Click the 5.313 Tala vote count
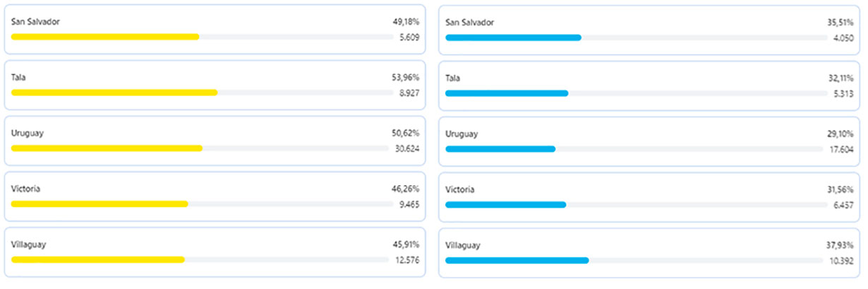The width and height of the screenshot is (868, 289). coord(843,93)
